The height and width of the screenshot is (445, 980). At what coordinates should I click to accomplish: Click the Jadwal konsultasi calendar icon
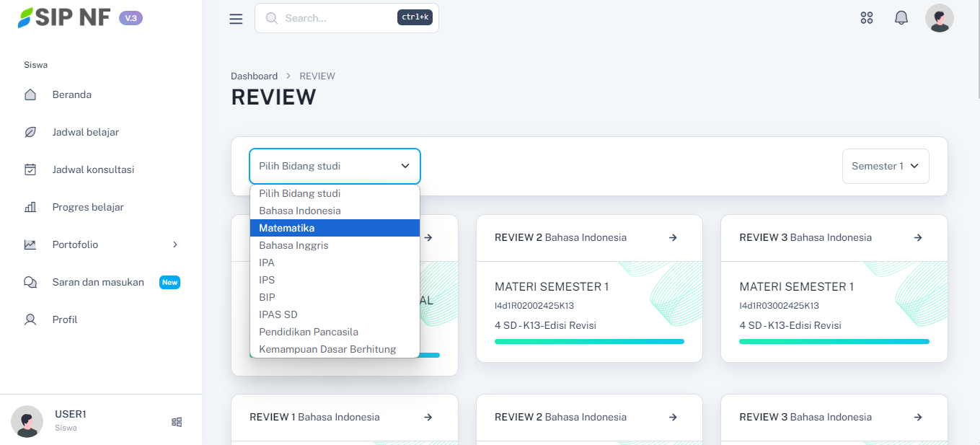(x=30, y=169)
